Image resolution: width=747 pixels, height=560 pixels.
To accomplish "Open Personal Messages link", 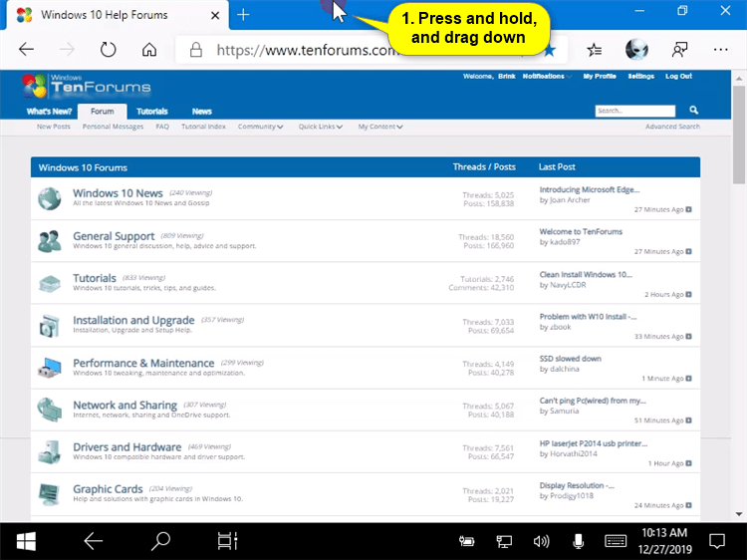I will pyautogui.click(x=113, y=127).
